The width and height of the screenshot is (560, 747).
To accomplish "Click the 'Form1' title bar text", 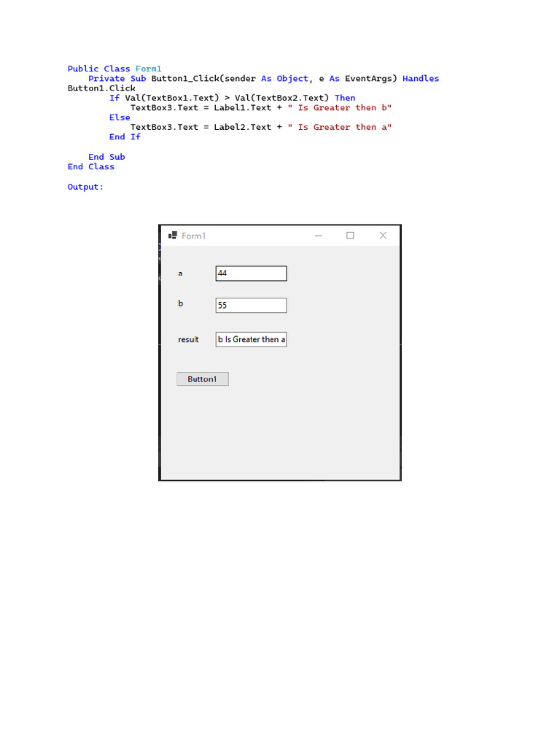I will point(193,236).
